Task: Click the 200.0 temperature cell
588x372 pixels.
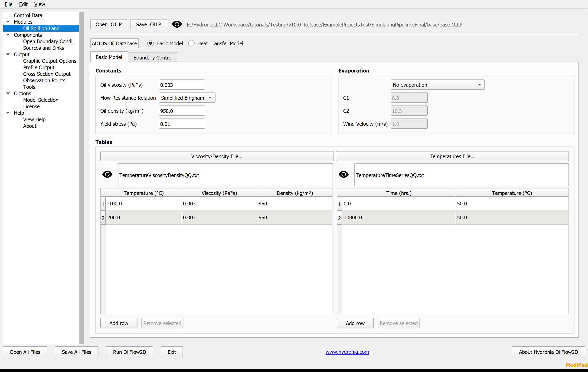Action: [143, 218]
